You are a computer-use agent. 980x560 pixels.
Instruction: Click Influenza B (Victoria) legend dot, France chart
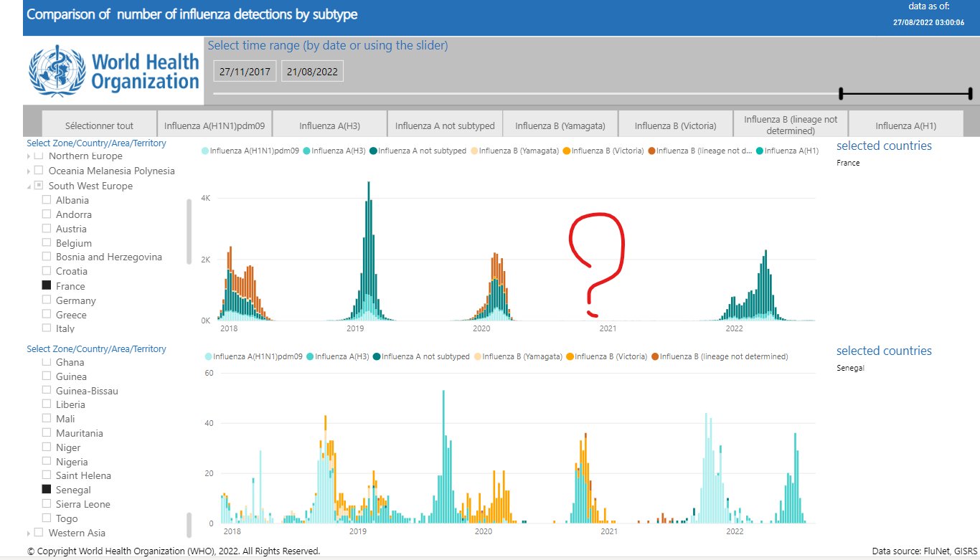566,151
